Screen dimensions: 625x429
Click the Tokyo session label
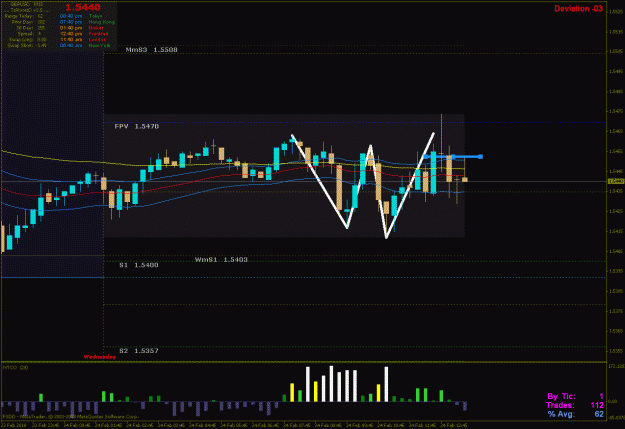coord(96,16)
